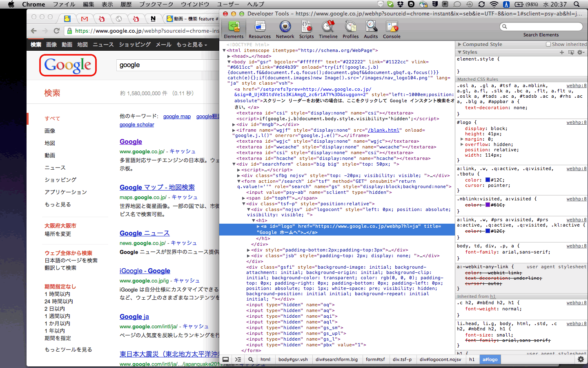Expand the overflow property in #logo rule
588x368 pixels.
(x=462, y=144)
